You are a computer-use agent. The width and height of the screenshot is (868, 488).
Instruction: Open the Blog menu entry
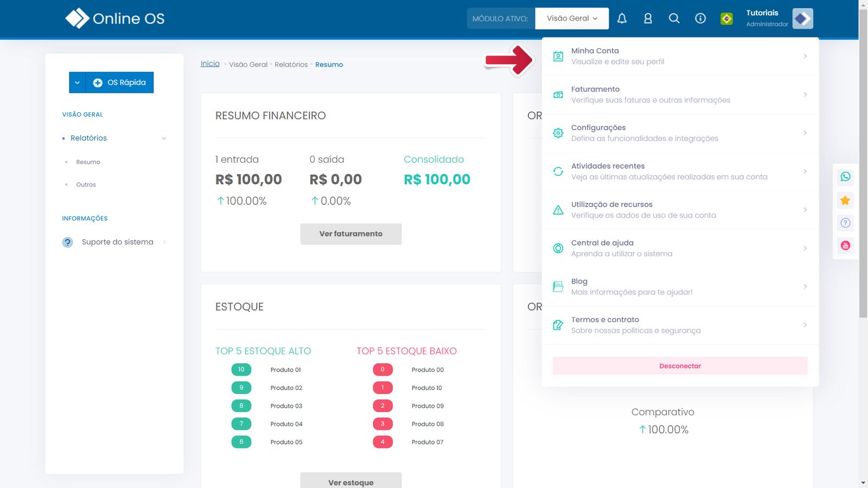click(x=680, y=287)
